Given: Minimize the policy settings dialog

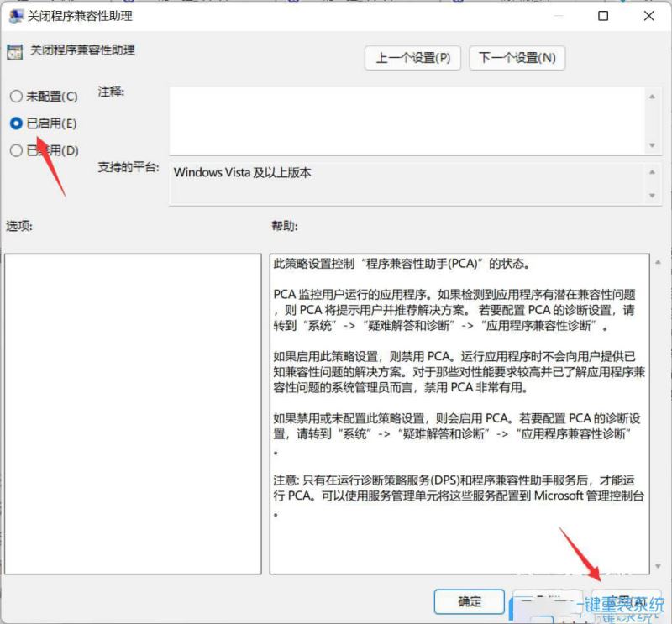Looking at the screenshot, I should (x=557, y=16).
